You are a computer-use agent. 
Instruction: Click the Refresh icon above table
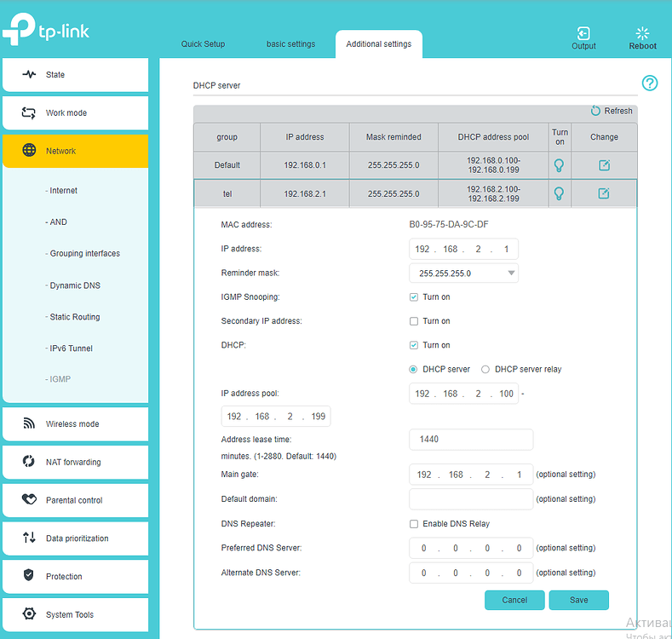[595, 111]
